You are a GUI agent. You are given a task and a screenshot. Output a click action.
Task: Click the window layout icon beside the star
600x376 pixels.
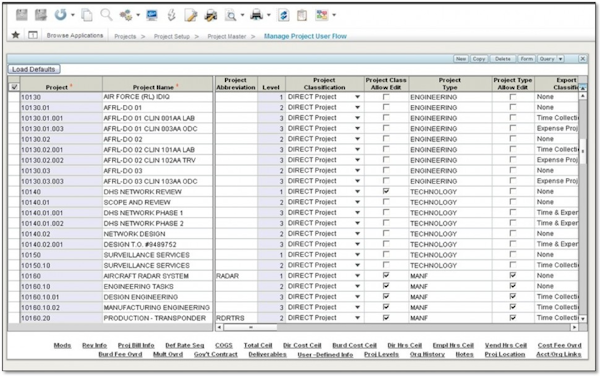pos(33,35)
